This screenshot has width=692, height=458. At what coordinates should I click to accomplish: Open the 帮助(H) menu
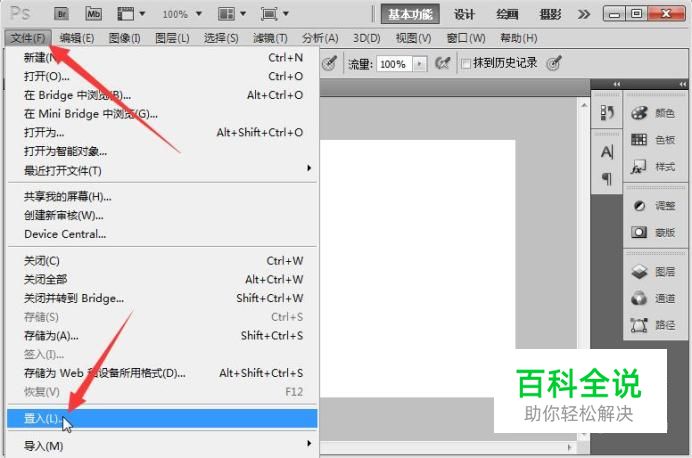click(519, 38)
